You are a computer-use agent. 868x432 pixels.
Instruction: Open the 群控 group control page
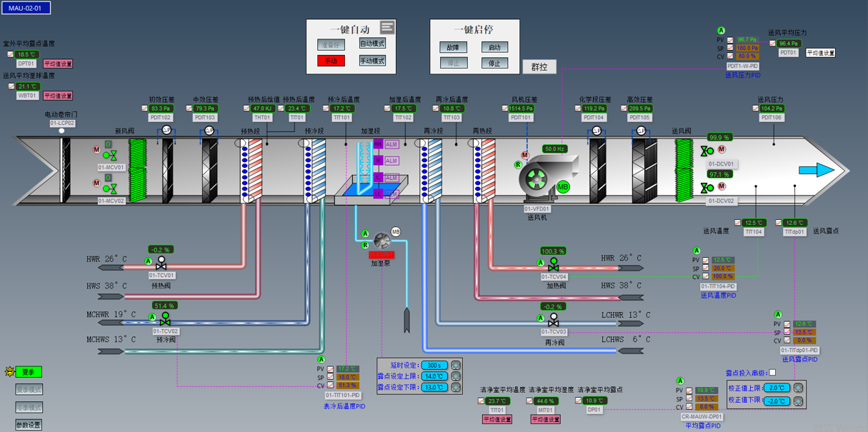point(539,67)
